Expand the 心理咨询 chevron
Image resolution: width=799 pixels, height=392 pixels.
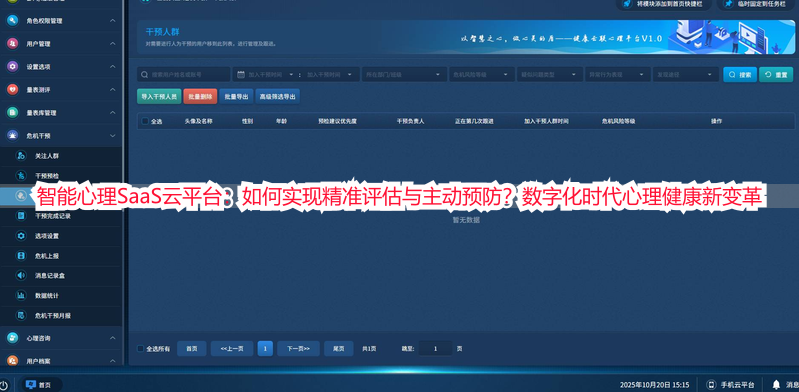click(113, 338)
